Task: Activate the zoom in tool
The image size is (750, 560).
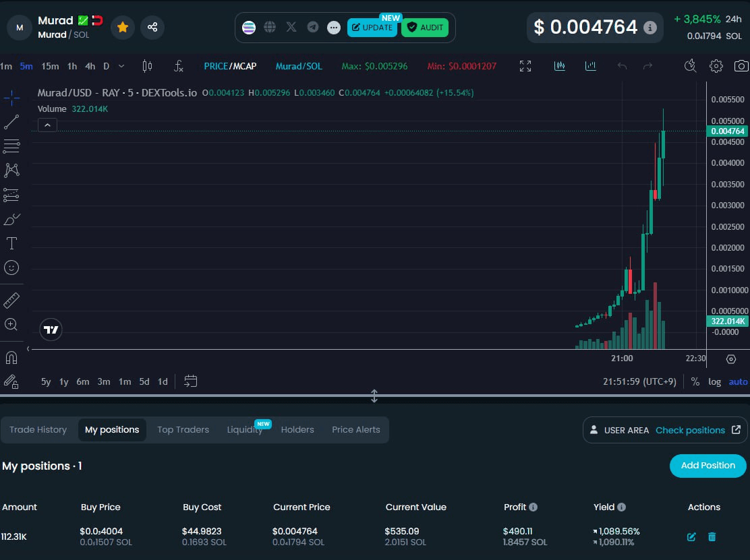Action: 11,325
